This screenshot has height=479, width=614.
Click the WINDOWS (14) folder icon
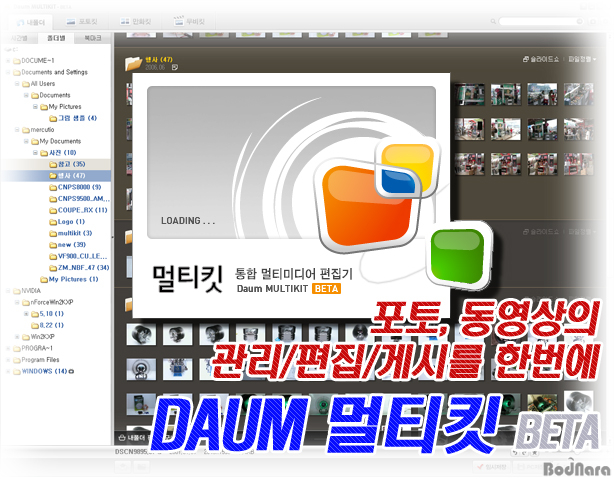14,371
